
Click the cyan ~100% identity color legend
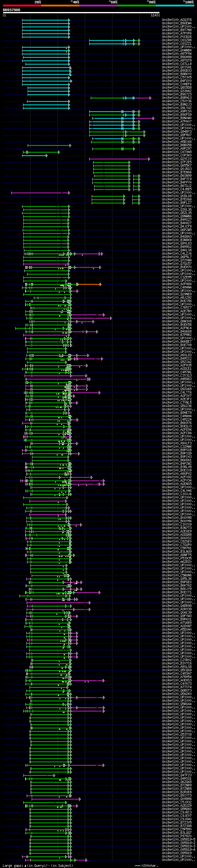(x=175, y=6)
